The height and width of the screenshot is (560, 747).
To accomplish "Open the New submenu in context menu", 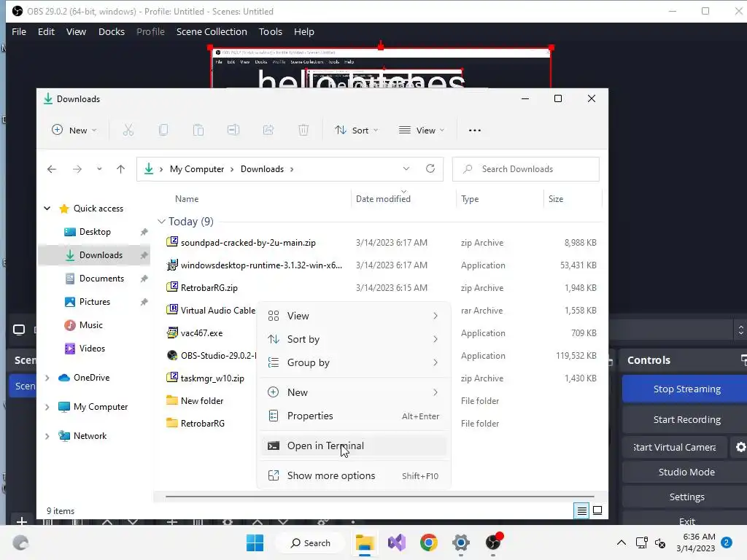I will pos(354,392).
